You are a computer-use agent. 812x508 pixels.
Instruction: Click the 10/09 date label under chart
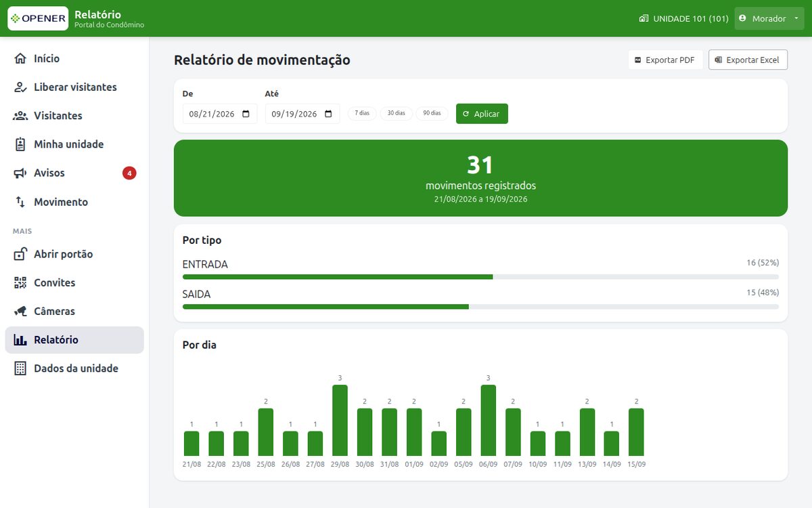coord(538,465)
